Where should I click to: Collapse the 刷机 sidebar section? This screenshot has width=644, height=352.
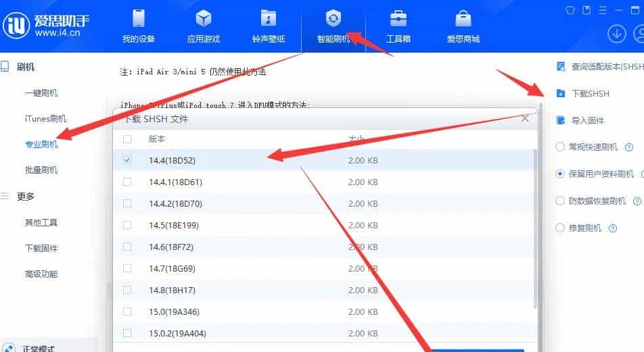pyautogui.click(x=26, y=67)
